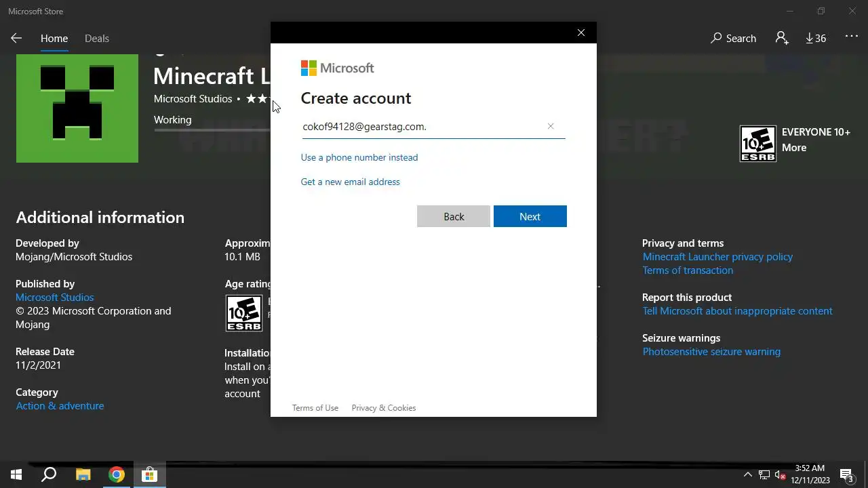868x488 pixels.
Task: Click the Additional information heading
Action: point(100,218)
